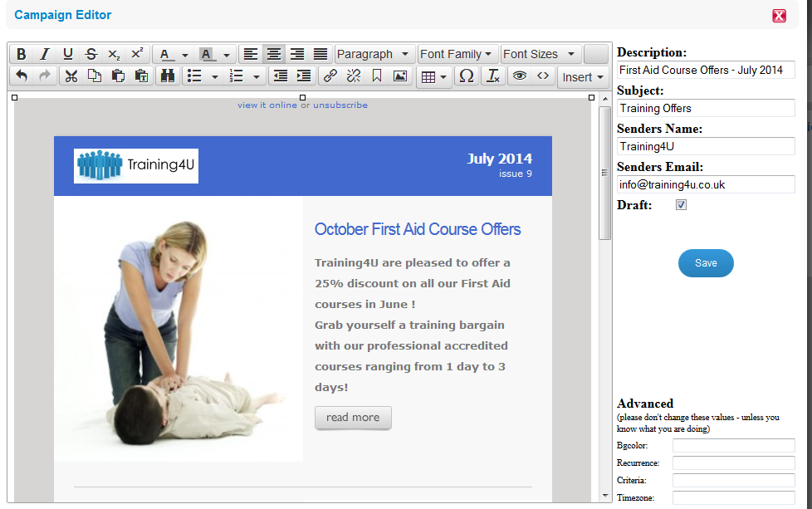Insert a bullet list

pyautogui.click(x=195, y=76)
